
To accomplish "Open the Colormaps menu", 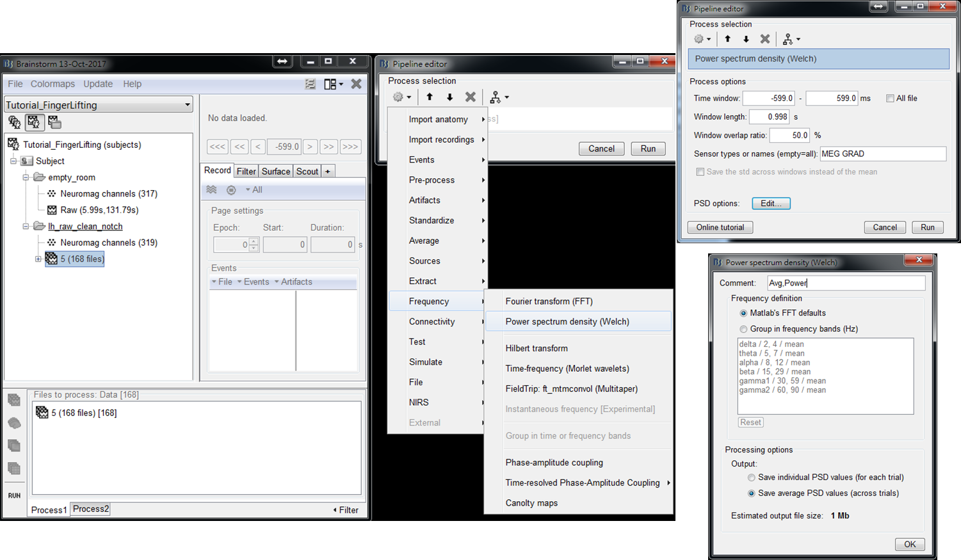I will click(52, 84).
